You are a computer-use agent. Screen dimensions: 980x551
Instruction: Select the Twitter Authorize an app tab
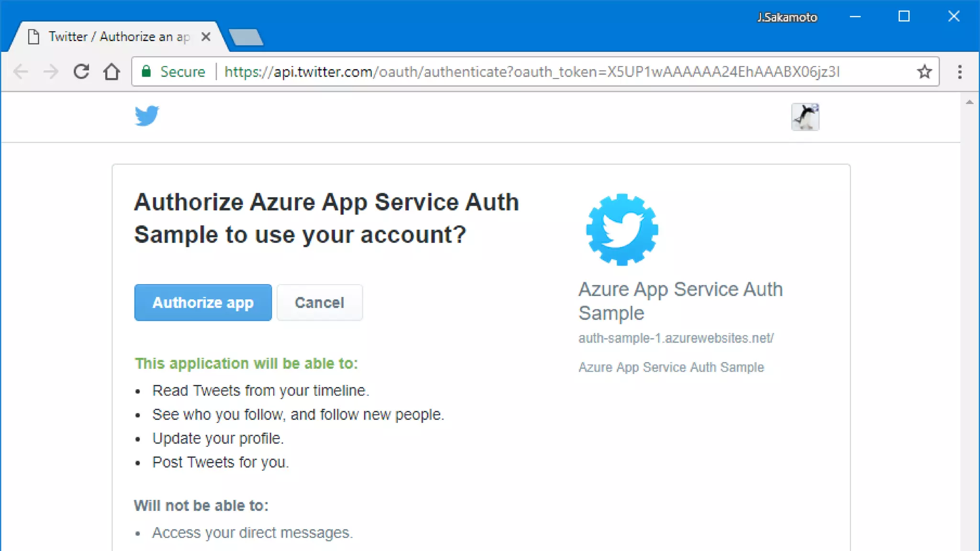119,37
